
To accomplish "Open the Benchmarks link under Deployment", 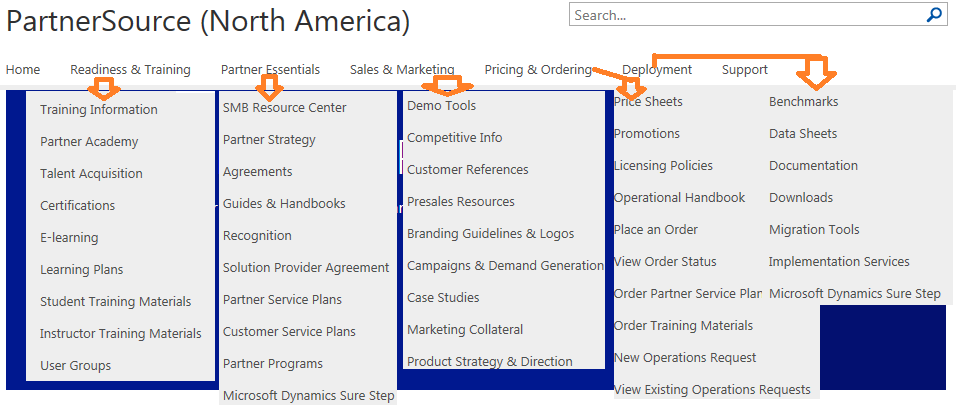I will (x=804, y=101).
